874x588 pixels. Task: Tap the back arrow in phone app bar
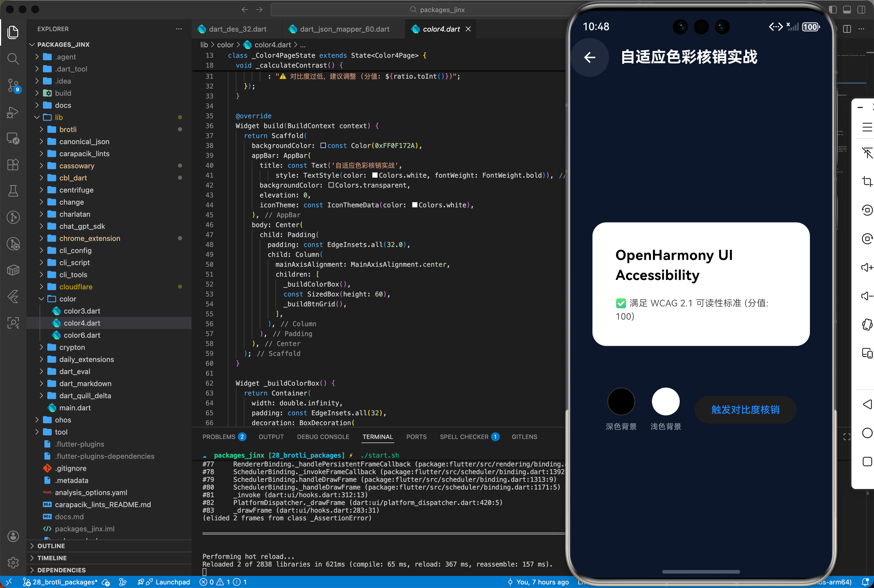[590, 57]
